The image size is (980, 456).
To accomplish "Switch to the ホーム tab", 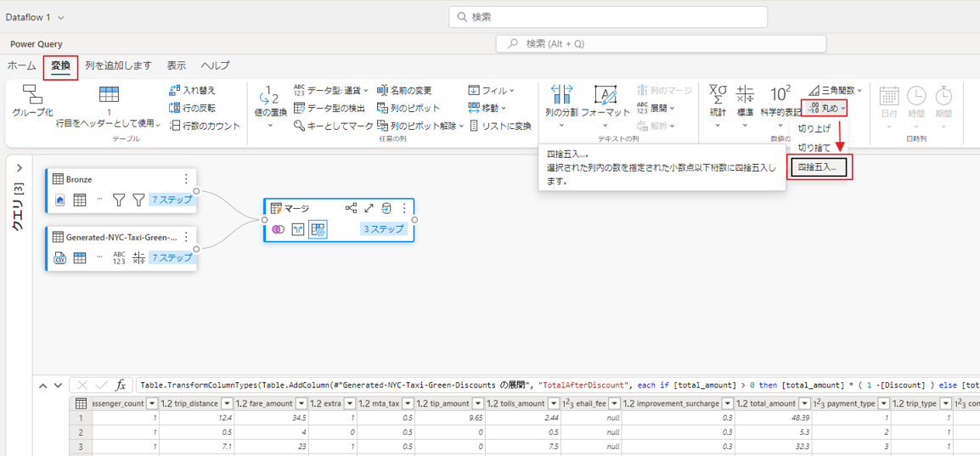I will [x=21, y=66].
